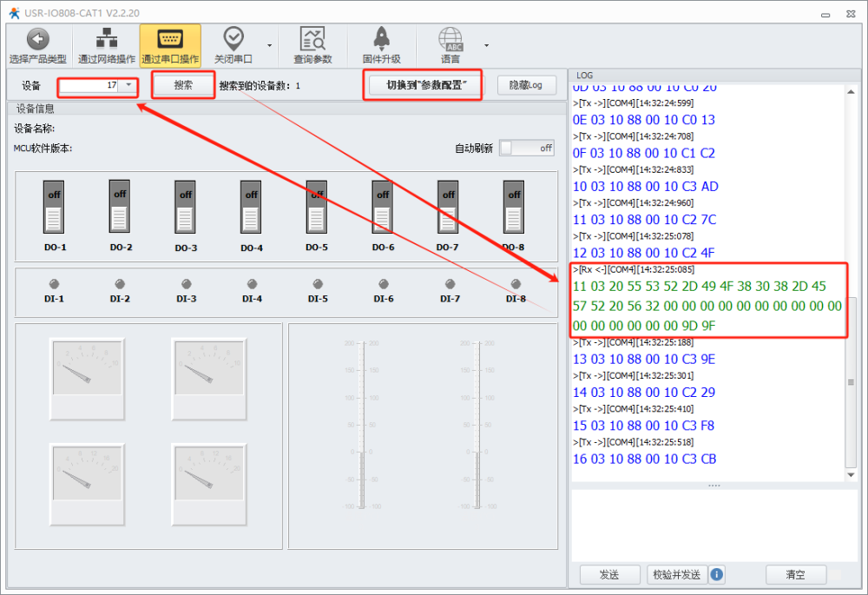Toggle the DO-1 output switch
The height and width of the screenshot is (595, 868).
(54, 207)
